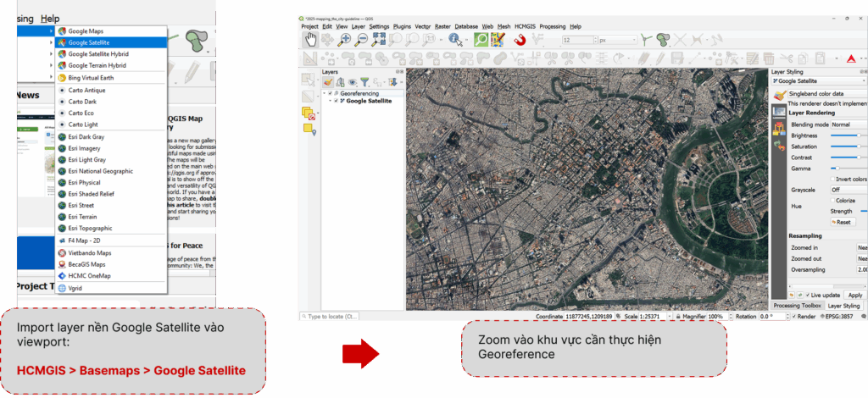Click the Coordinate field in status bar

(x=588, y=317)
